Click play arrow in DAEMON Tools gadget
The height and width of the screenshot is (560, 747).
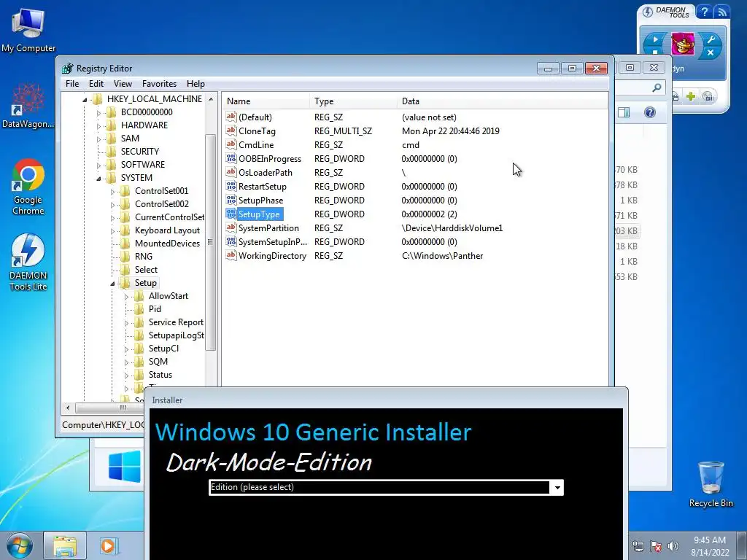click(x=655, y=39)
